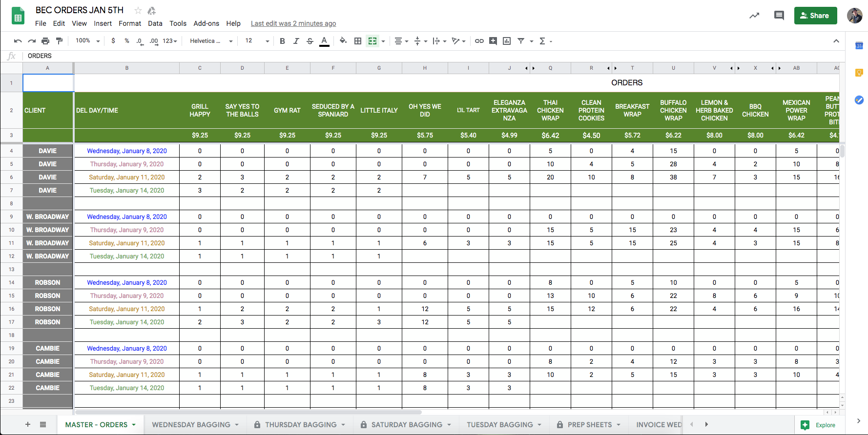Open the comment history icon

coord(779,16)
